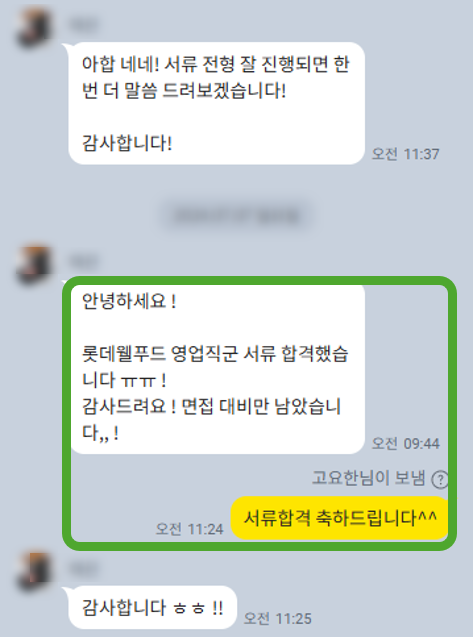Click the 오전 09:44 timestamp

[x=406, y=443]
